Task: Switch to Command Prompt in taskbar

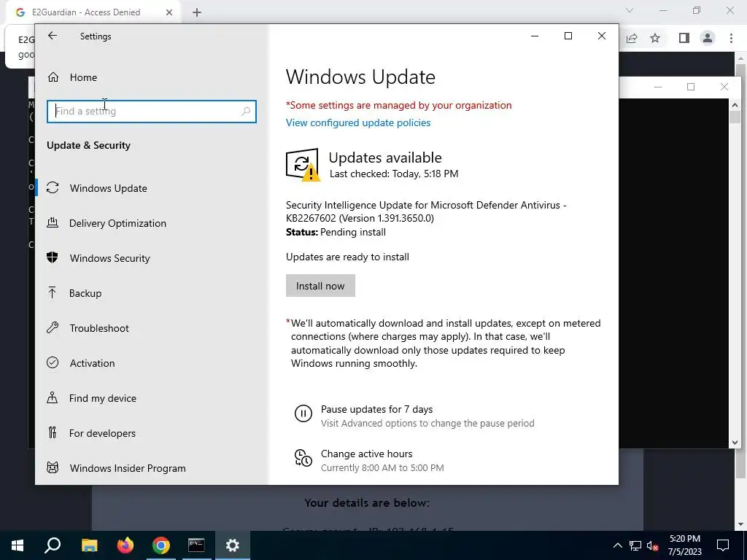Action: click(196, 545)
